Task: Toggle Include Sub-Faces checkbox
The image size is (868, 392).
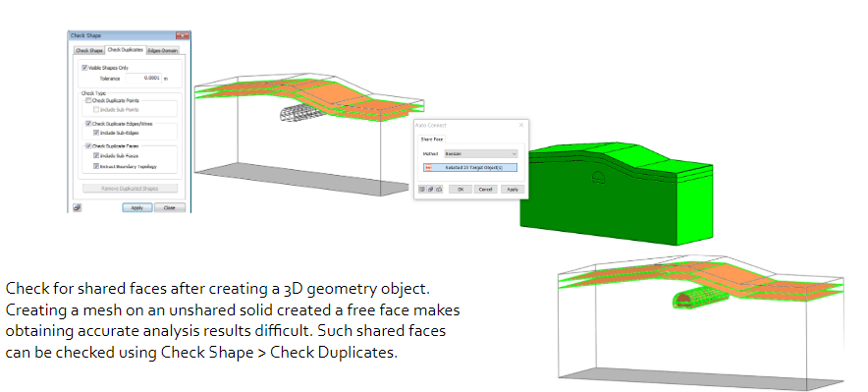Action: tap(96, 156)
